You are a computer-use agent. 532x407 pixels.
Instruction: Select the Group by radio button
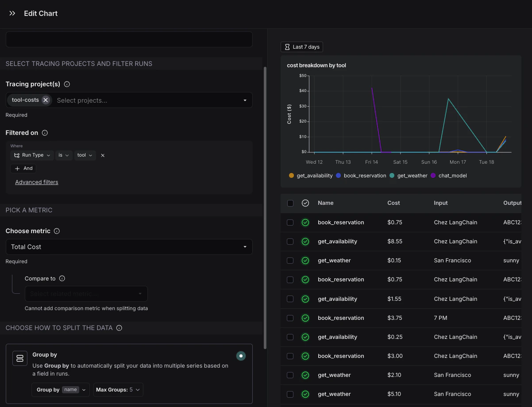241,356
